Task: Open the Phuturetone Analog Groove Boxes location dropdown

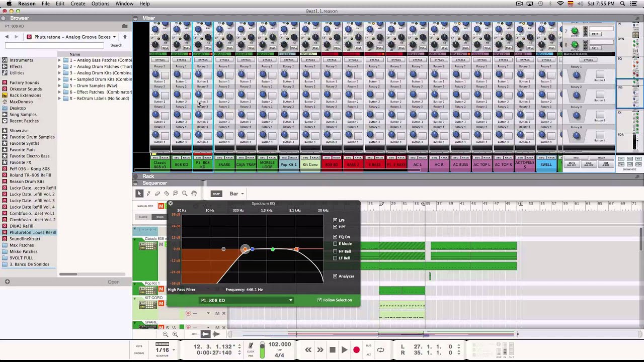Action: [x=71, y=37]
